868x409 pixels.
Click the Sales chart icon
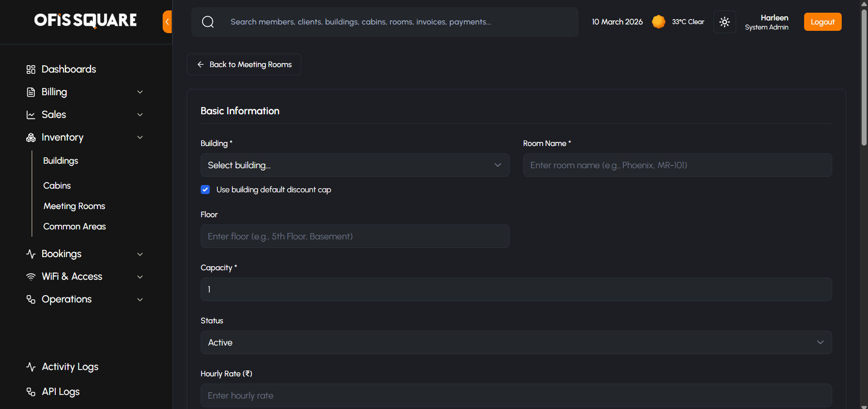[31, 115]
